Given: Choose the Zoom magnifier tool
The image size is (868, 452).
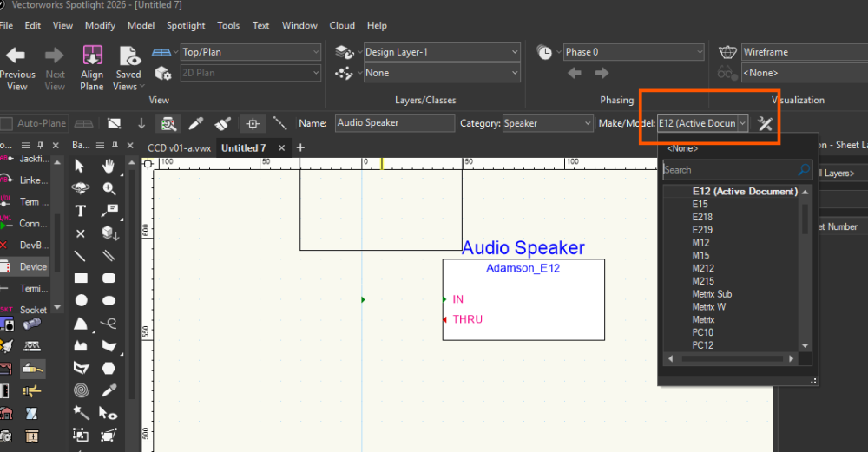Looking at the screenshot, I should 108,188.
